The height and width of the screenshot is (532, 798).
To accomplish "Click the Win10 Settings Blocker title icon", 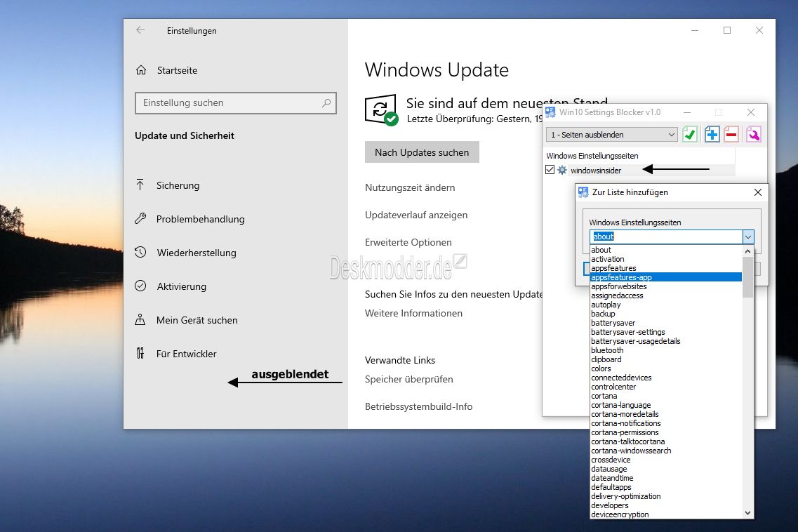I will point(550,112).
